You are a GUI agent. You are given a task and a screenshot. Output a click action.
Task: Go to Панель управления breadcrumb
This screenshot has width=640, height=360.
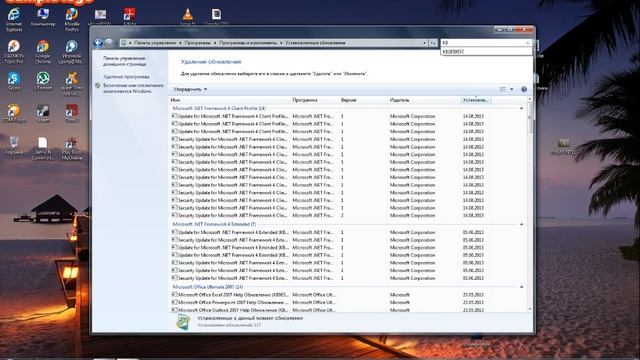[x=155, y=43]
